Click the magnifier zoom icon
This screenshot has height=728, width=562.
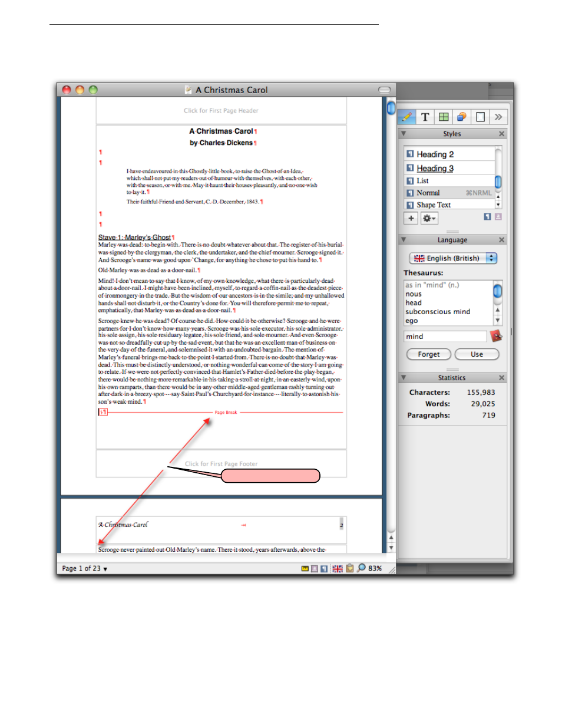362,568
